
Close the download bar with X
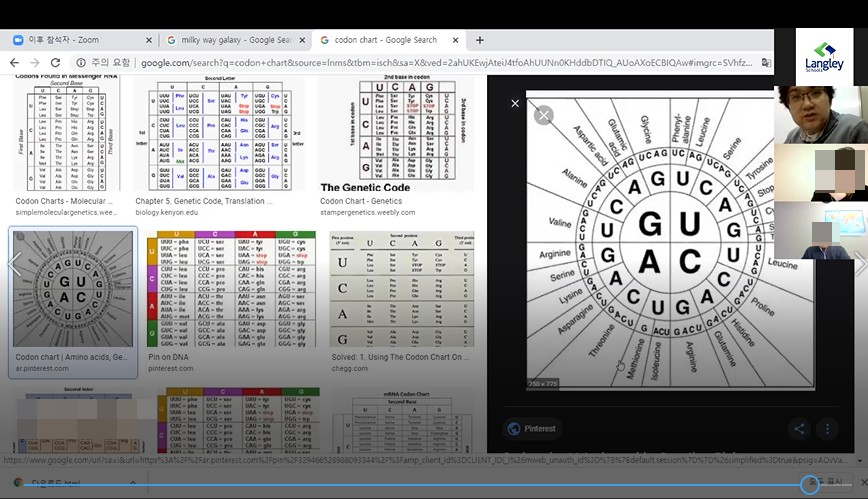click(863, 482)
